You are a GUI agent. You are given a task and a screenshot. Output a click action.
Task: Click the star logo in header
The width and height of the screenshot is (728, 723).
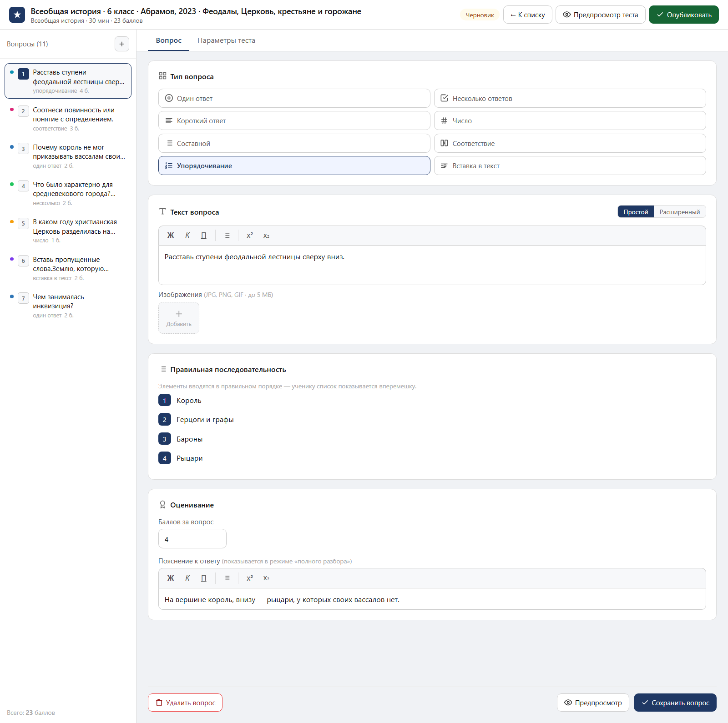[17, 15]
